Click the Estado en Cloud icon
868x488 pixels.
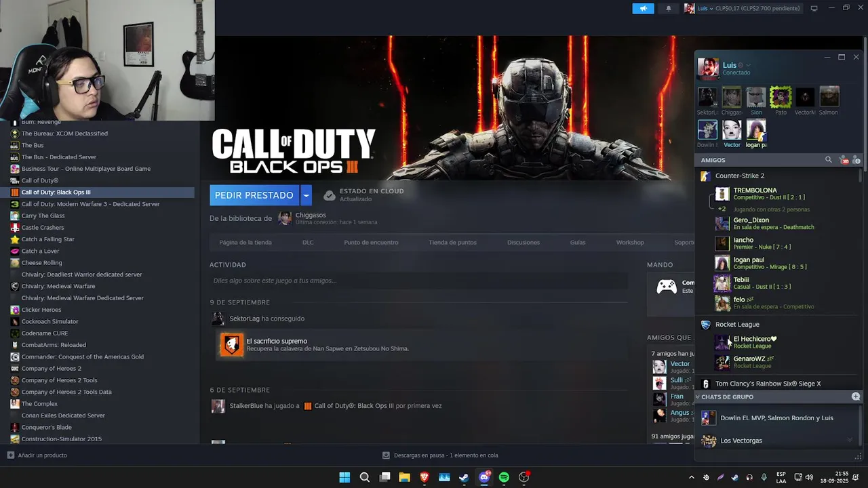tap(329, 195)
